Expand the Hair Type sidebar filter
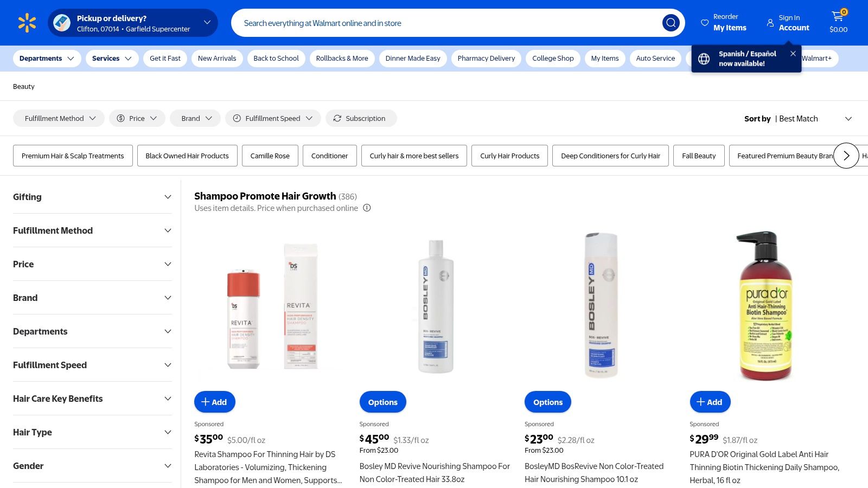The width and height of the screenshot is (868, 488). [x=92, y=432]
